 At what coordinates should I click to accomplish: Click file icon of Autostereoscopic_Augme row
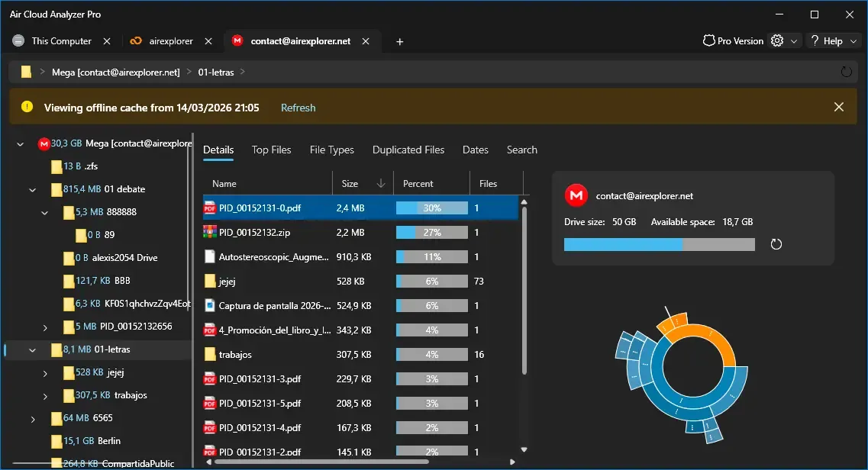coord(209,256)
